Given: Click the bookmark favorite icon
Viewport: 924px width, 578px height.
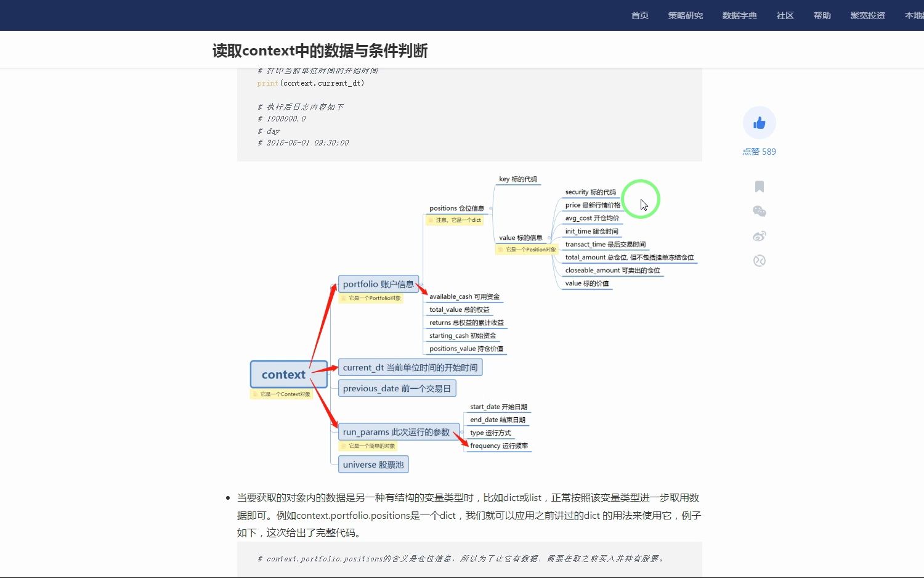Looking at the screenshot, I should pos(760,187).
